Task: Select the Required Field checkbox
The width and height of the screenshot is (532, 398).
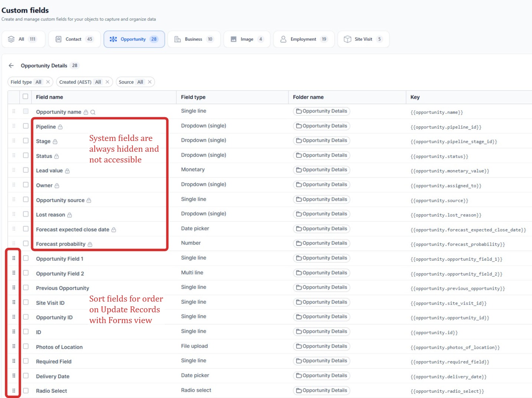Action: pyautogui.click(x=26, y=361)
